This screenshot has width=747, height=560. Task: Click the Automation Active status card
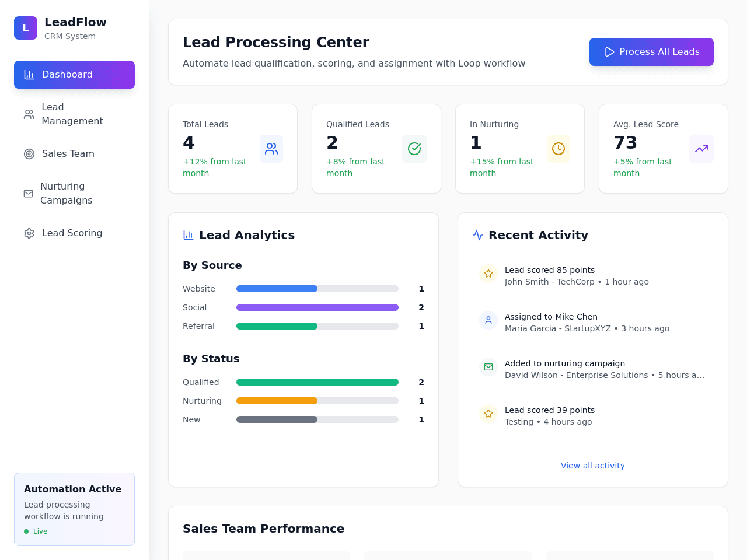74,509
